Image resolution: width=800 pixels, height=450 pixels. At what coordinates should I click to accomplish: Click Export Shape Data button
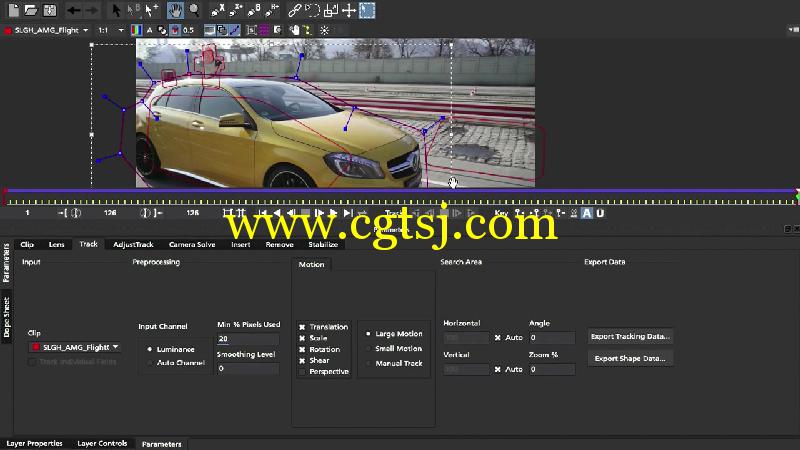pos(630,358)
